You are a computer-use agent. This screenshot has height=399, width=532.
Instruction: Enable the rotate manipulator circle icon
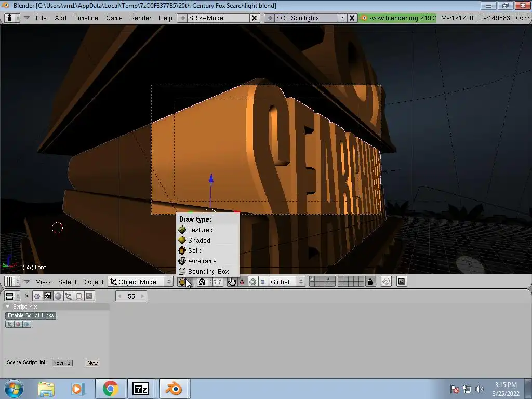(253, 282)
